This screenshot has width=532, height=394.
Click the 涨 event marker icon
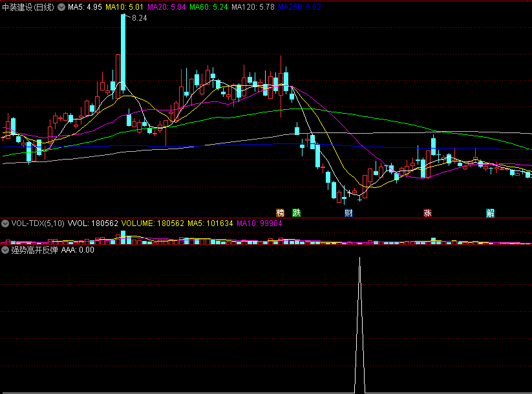pyautogui.click(x=427, y=213)
